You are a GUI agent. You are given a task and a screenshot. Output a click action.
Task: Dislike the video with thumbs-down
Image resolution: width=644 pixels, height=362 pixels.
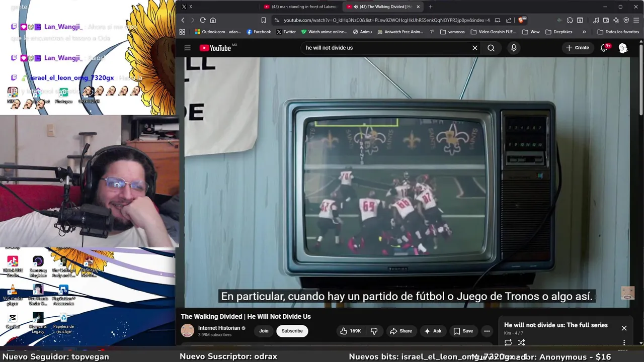[374, 331]
